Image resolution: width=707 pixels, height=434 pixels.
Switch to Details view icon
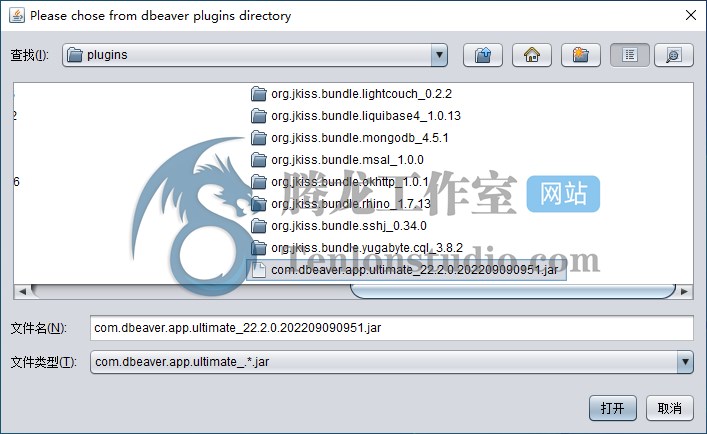point(674,55)
